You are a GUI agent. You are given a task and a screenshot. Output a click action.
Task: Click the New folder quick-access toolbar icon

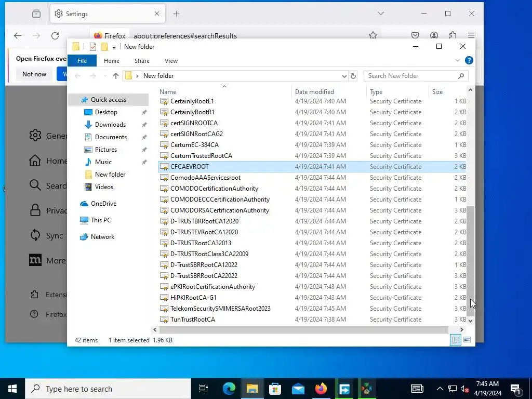[104, 47]
